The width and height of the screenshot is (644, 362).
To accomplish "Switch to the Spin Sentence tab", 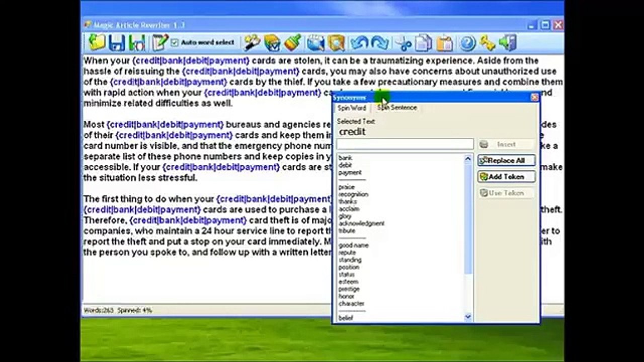I will click(397, 108).
